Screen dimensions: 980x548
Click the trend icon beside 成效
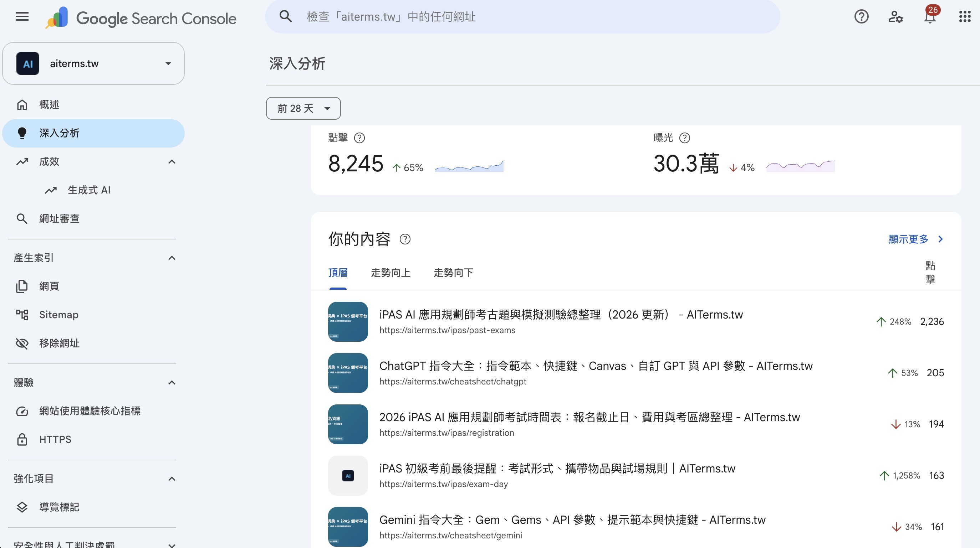pos(22,161)
